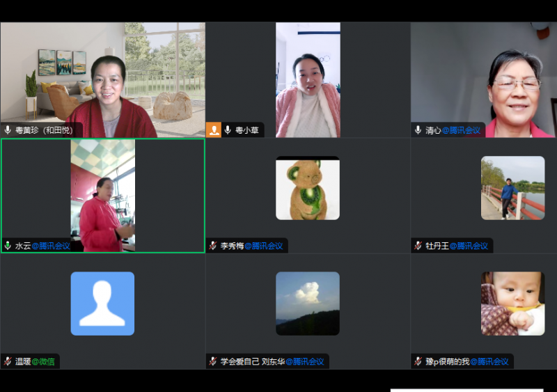Screen dimensions: 557x392
Task: Select 水云's highlighted speaking video tile
Action: pos(102,195)
